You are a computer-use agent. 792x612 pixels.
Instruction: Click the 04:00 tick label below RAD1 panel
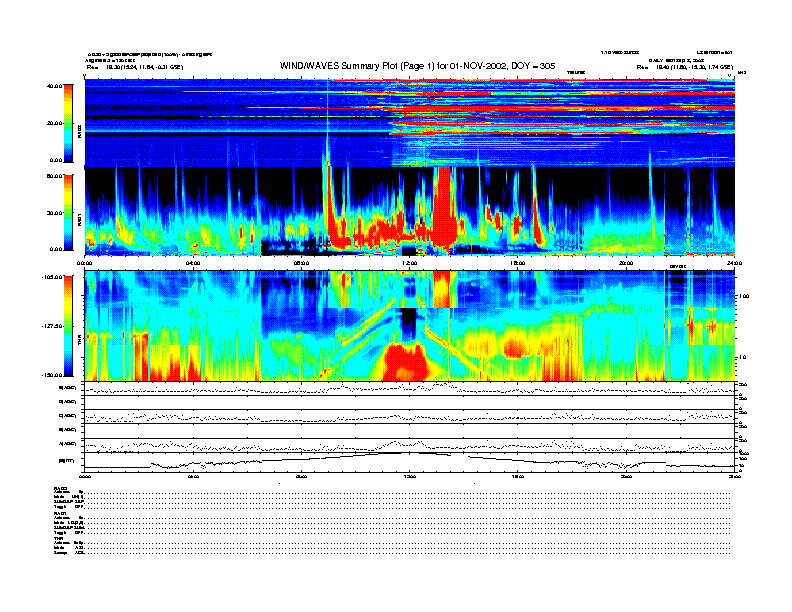pyautogui.click(x=193, y=263)
